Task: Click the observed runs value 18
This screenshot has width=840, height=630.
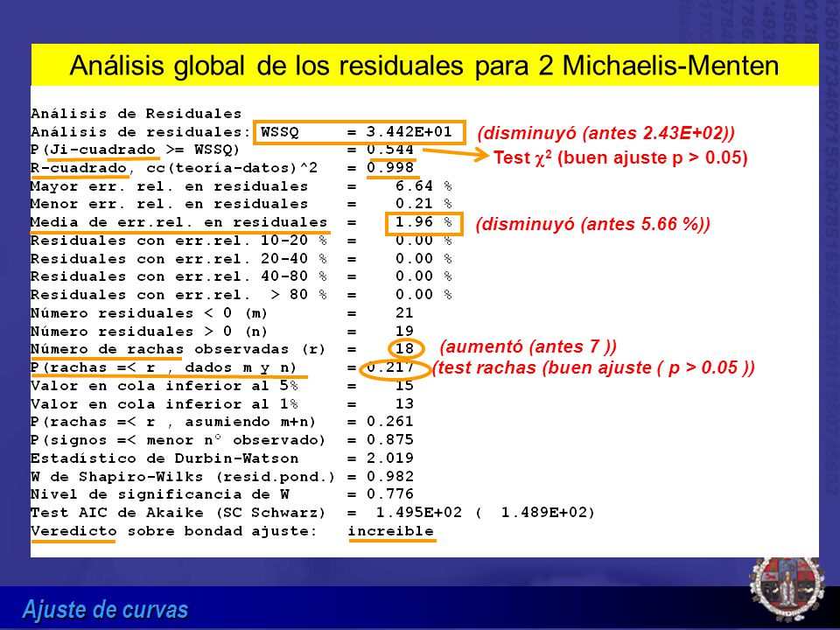Action: pyautogui.click(x=404, y=349)
